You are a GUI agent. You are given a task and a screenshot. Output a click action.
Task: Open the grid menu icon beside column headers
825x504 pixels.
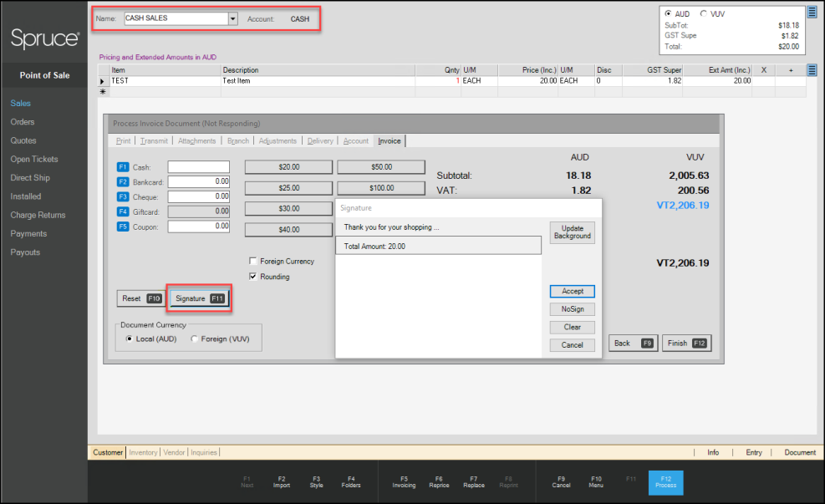pos(812,70)
